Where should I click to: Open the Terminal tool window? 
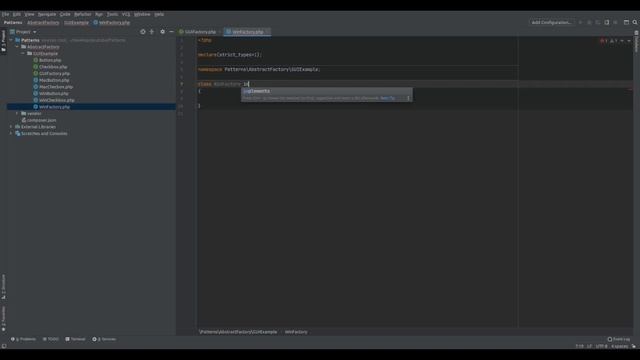76,339
